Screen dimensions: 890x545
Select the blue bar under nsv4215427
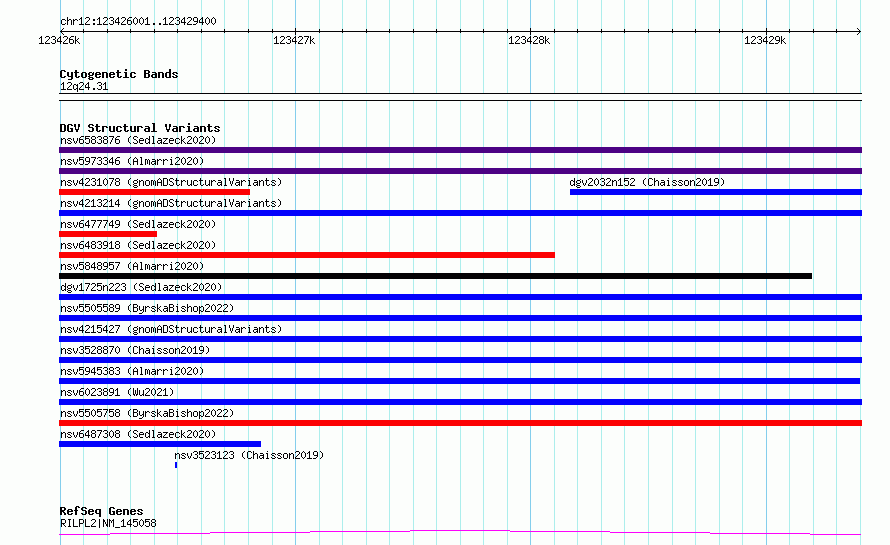tap(460, 339)
